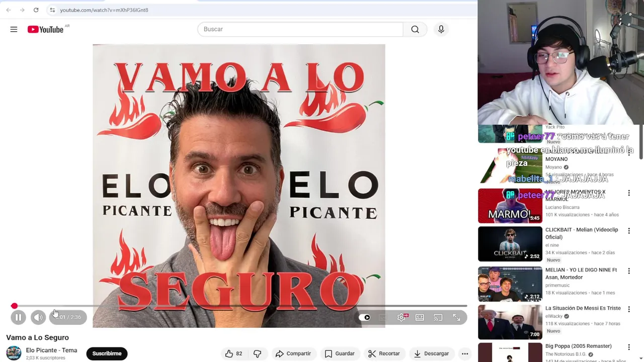This screenshot has height=362, width=644.
Task: Click the search magnifier button
Action: coord(415,29)
